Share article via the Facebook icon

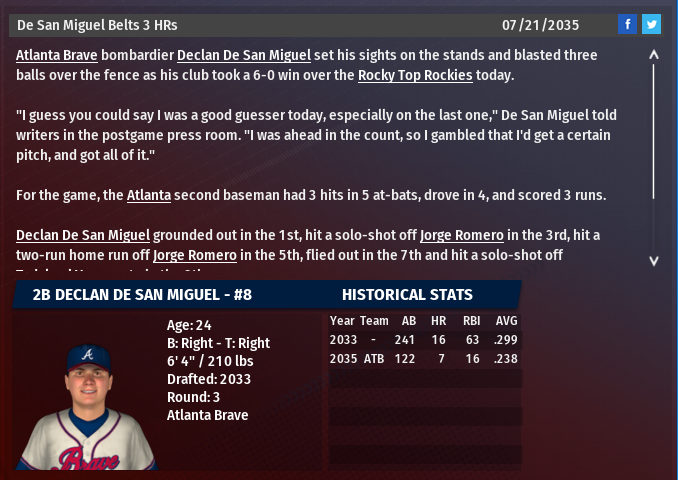(x=627, y=24)
